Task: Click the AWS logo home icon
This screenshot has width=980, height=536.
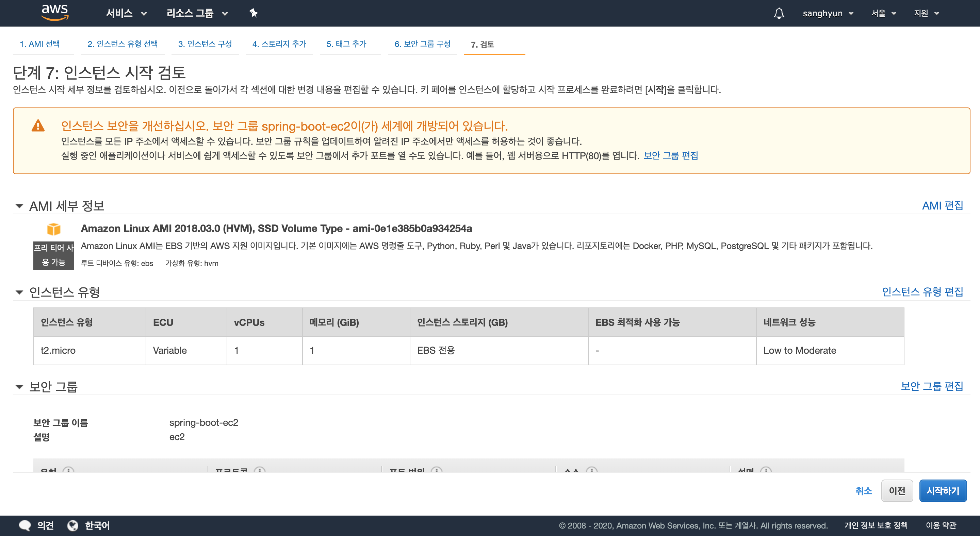Action: (54, 13)
